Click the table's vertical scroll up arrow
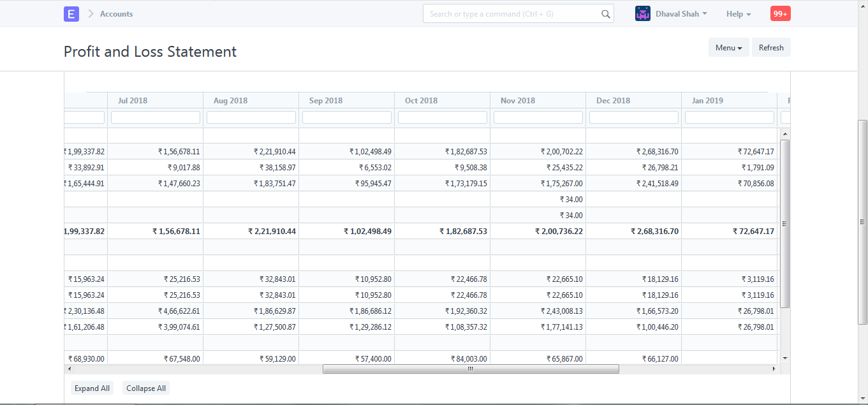The image size is (868, 405). (x=785, y=134)
